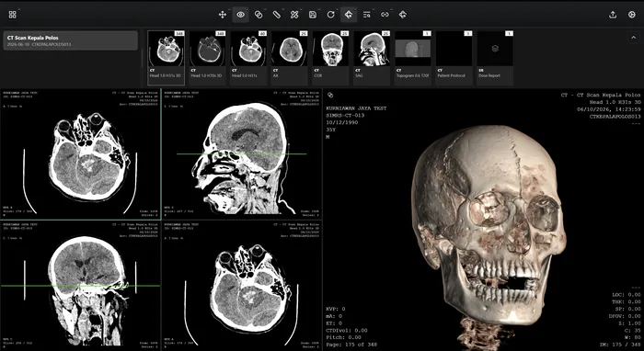Open the Topogram 0.6 T20f series thumbnail
The height and width of the screenshot is (351, 644).
point(413,57)
